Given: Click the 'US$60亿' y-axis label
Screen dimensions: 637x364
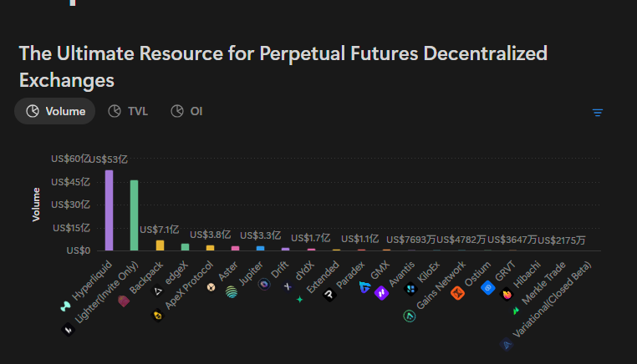Looking at the screenshot, I should point(70,159).
